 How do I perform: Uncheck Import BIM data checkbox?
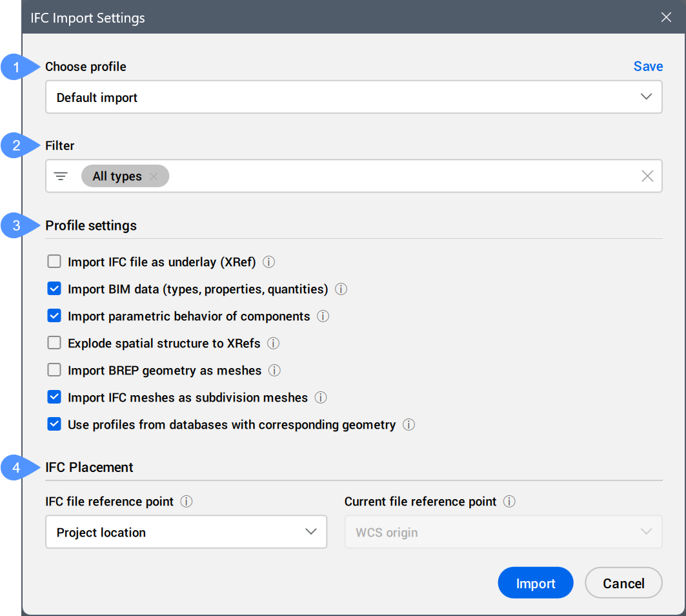click(54, 289)
